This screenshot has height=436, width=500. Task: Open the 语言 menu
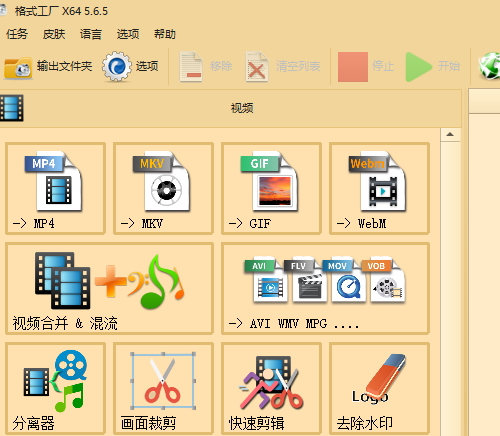tap(91, 34)
